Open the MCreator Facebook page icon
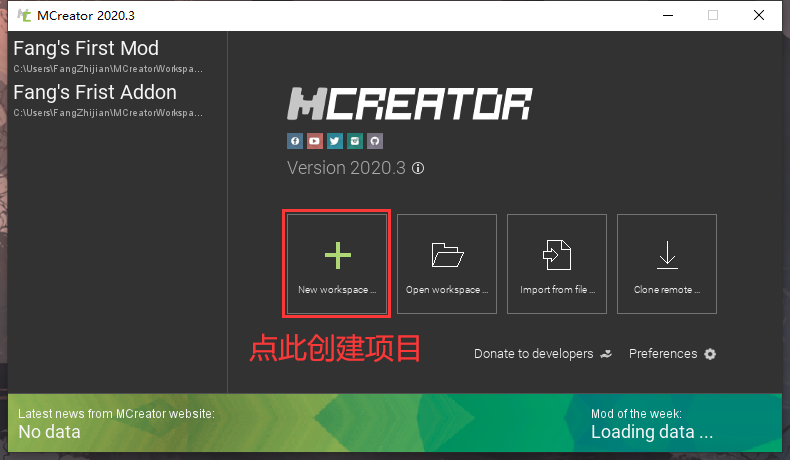 click(x=295, y=141)
